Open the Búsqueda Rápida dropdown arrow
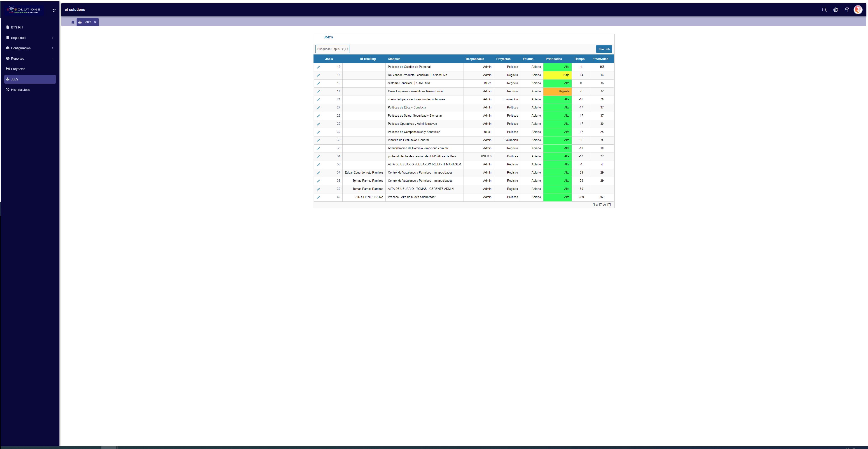This screenshot has height=449, width=868. [342, 49]
